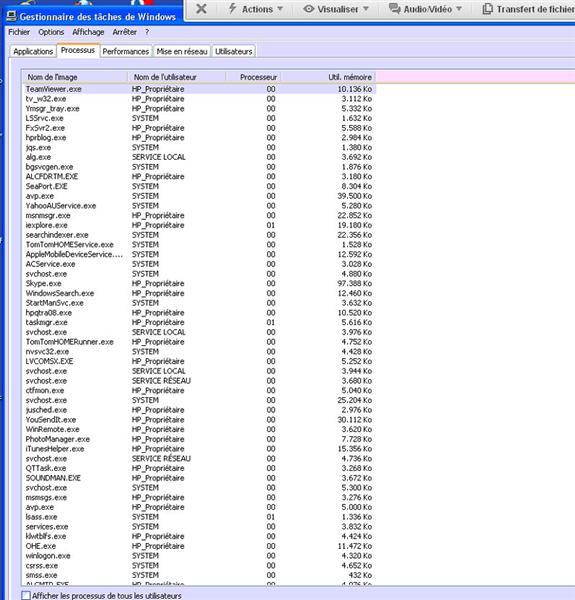Select the hpqtra08.exe process
The image size is (575, 600).
click(199, 313)
